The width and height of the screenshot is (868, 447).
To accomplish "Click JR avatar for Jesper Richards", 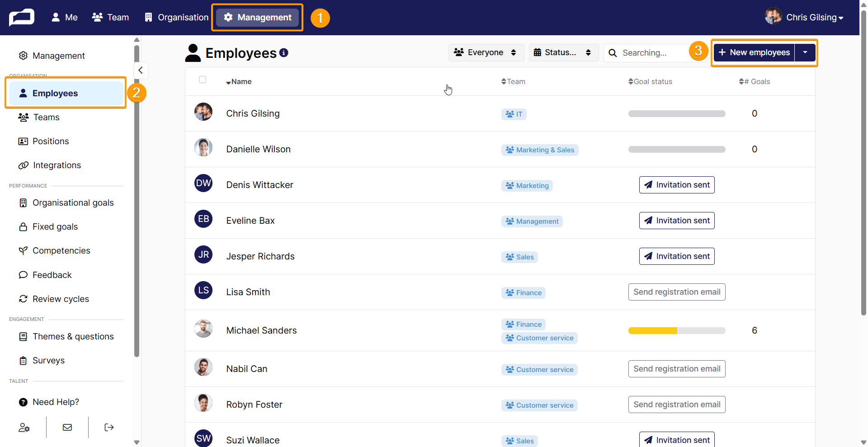I will [203, 254].
